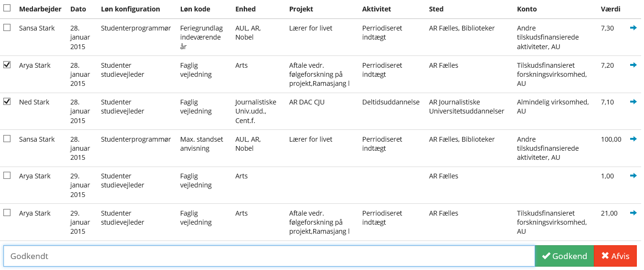
Task: Open the arrow for the 21,00 value row
Action: (x=633, y=213)
